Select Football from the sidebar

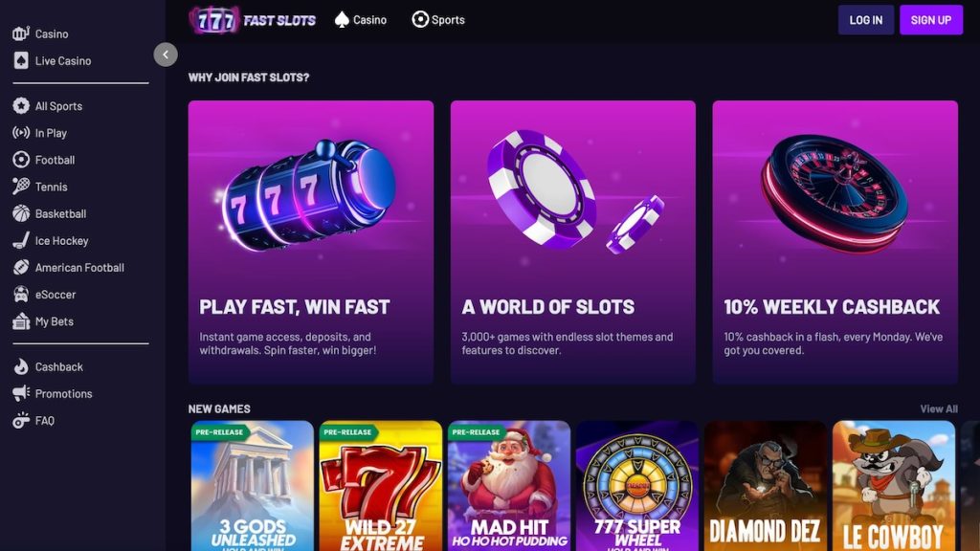tap(56, 160)
